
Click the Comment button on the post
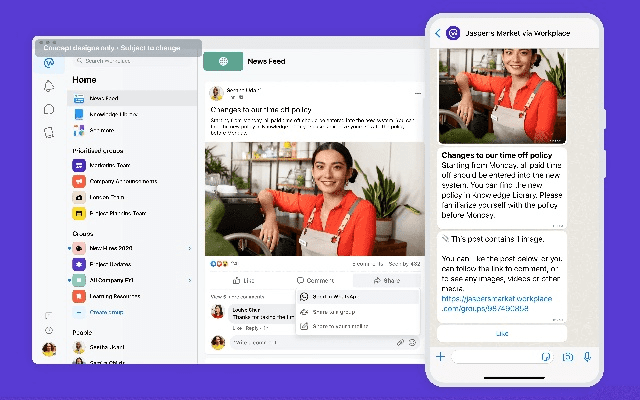coord(314,281)
